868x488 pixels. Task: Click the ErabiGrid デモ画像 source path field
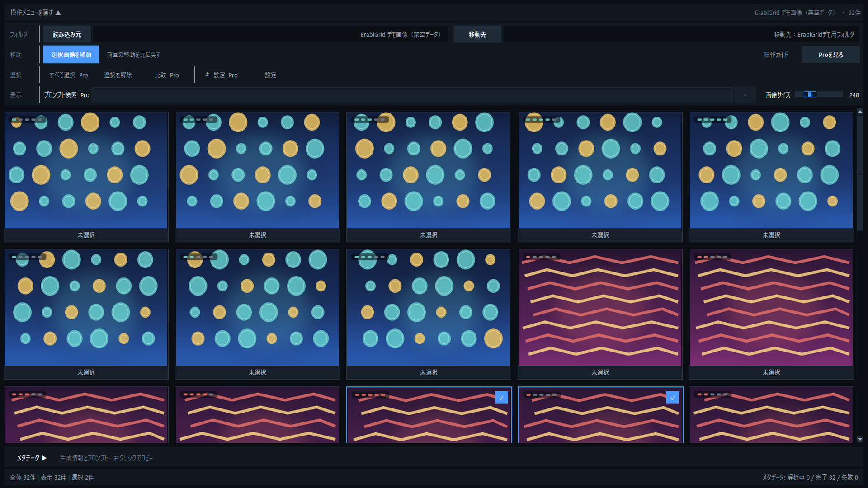pos(270,34)
